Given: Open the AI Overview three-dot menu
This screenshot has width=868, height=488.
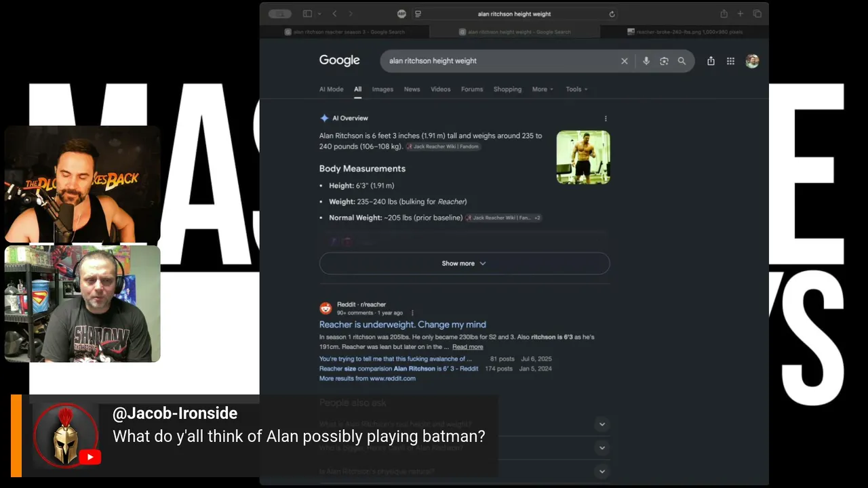Looking at the screenshot, I should pos(606,119).
